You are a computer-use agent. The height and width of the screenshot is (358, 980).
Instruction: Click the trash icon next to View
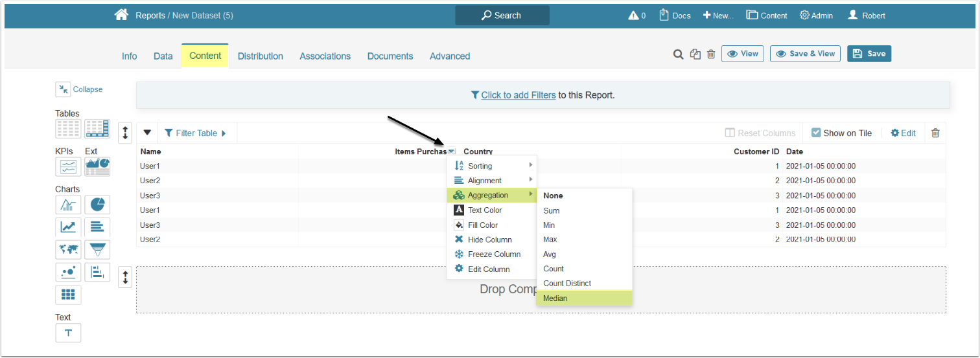point(711,54)
